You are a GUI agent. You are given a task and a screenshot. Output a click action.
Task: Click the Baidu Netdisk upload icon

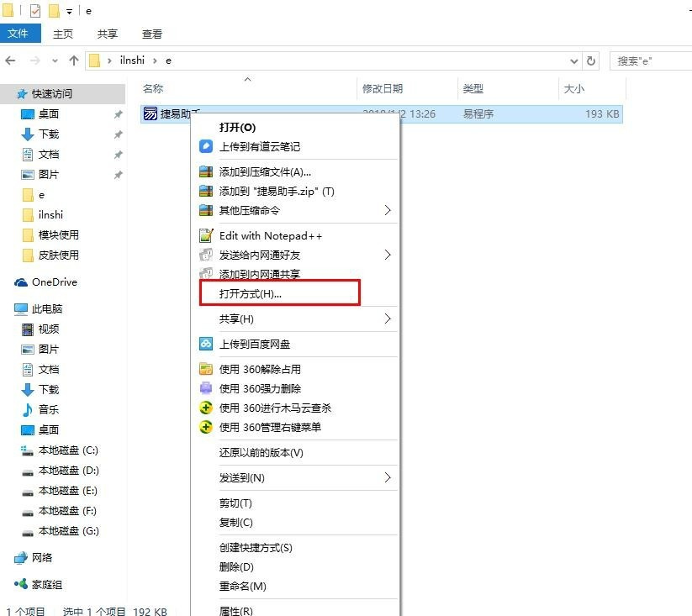point(206,344)
